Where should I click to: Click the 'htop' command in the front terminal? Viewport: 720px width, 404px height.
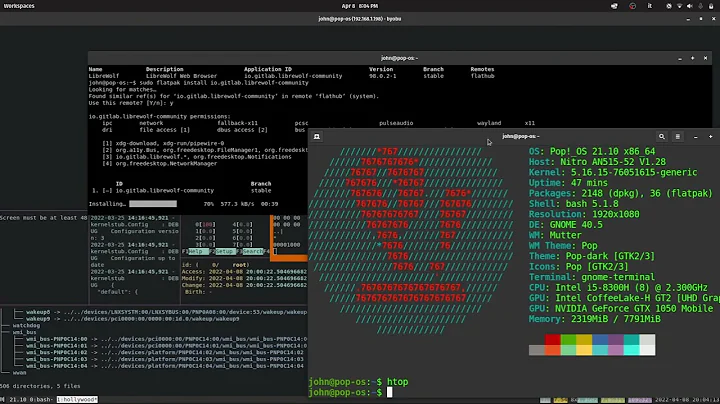pos(397,382)
